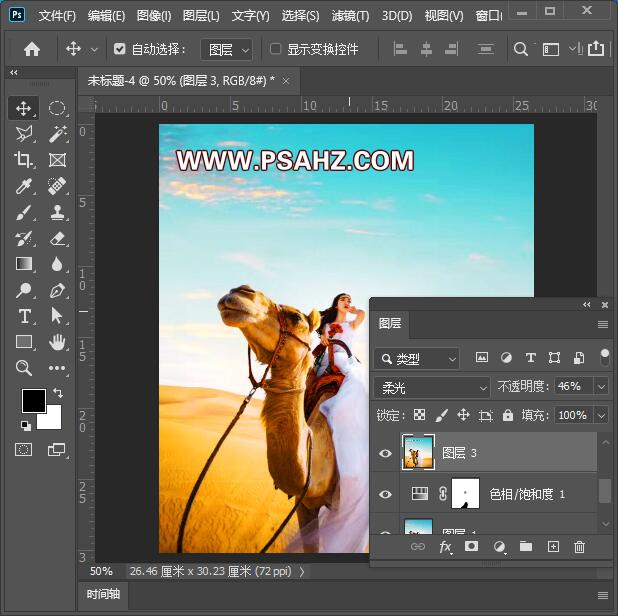Enable the 显示变换控件 checkbox
Image resolution: width=618 pixels, height=616 pixels.
[x=275, y=49]
